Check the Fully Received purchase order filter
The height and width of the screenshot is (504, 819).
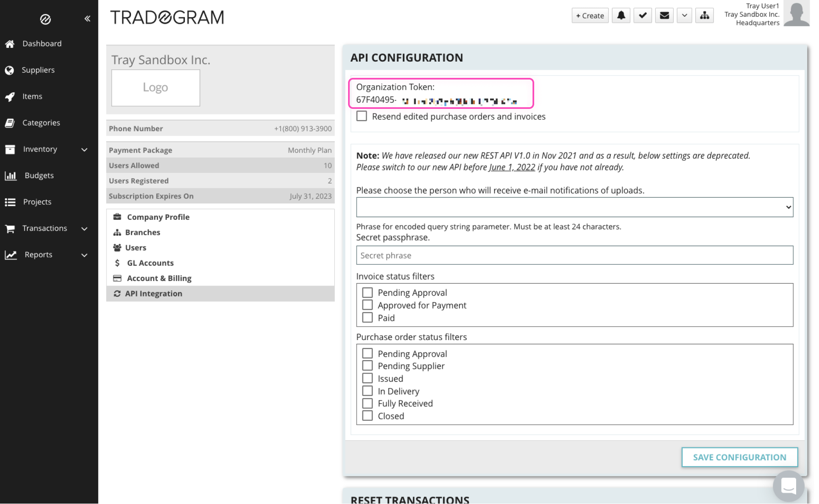(367, 403)
